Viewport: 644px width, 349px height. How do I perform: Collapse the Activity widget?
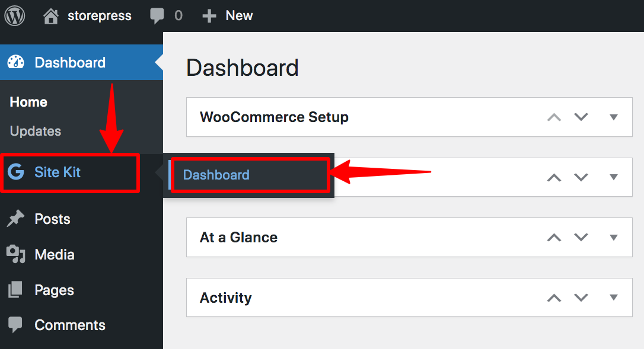614,297
